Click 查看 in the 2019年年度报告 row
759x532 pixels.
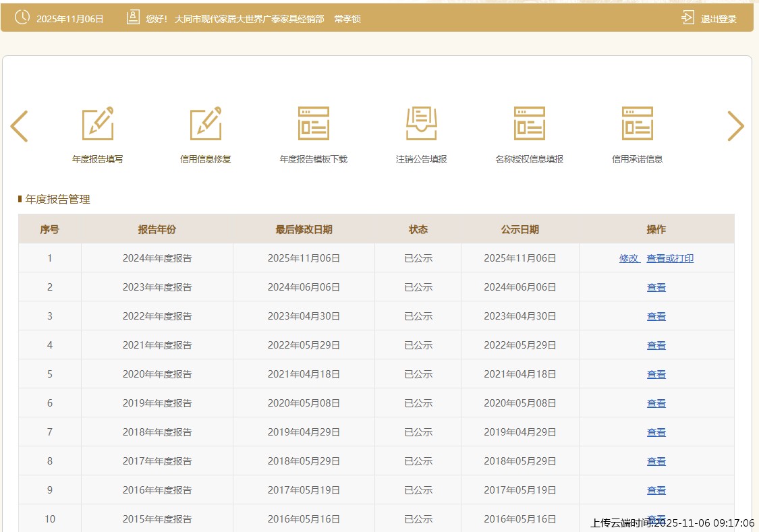(656, 403)
